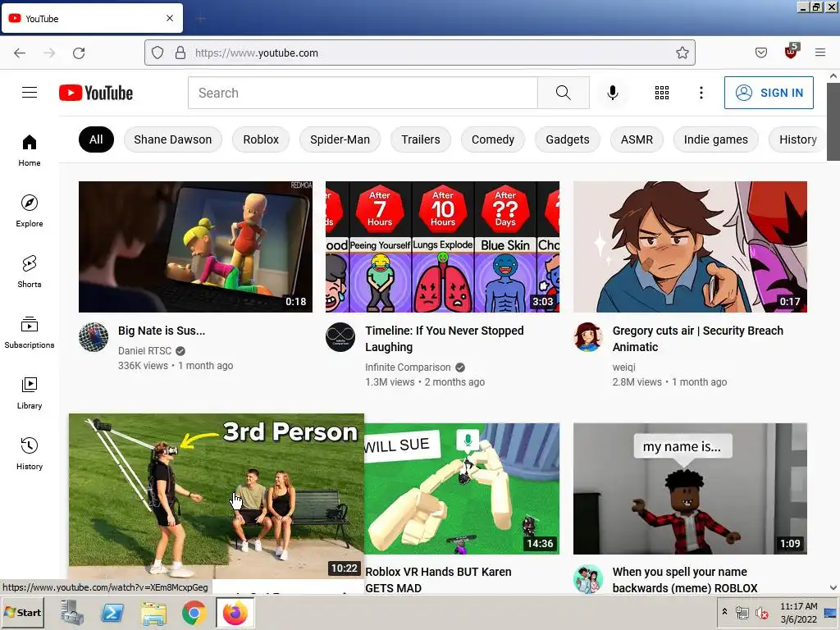Open Daniel RTSC channel avatar
Viewport: 840px width, 630px height.
click(94, 337)
